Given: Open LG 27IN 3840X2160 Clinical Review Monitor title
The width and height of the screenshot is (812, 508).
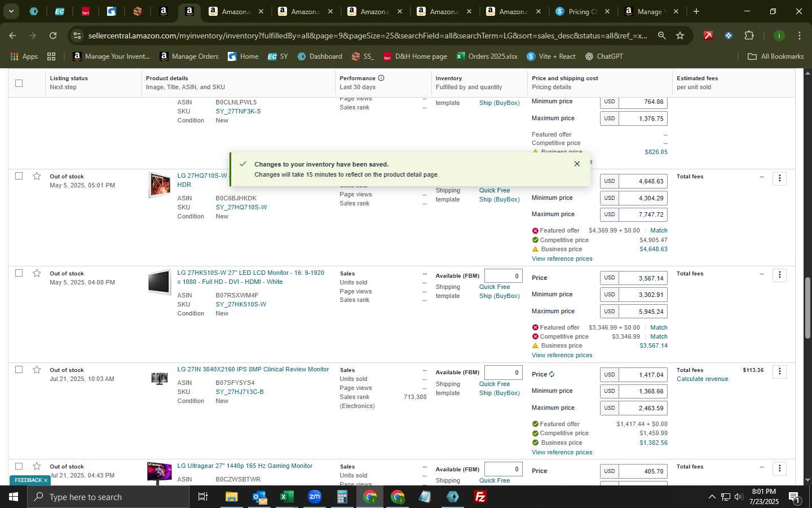Looking at the screenshot, I should click(x=253, y=369).
